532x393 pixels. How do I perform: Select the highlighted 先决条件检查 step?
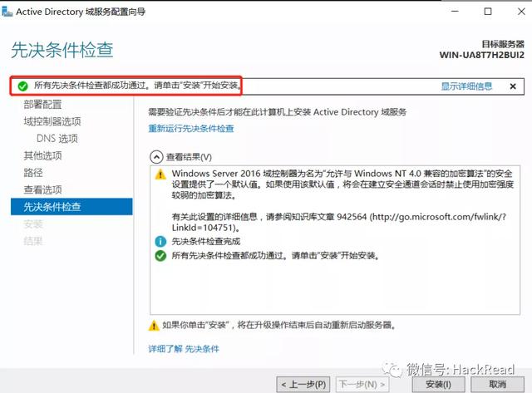(x=71, y=207)
